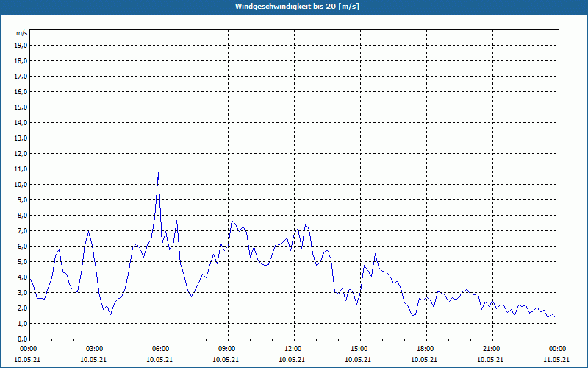Click the 3,0 y-axis label
Viewport: 588px width, 368px height.
click(22, 292)
